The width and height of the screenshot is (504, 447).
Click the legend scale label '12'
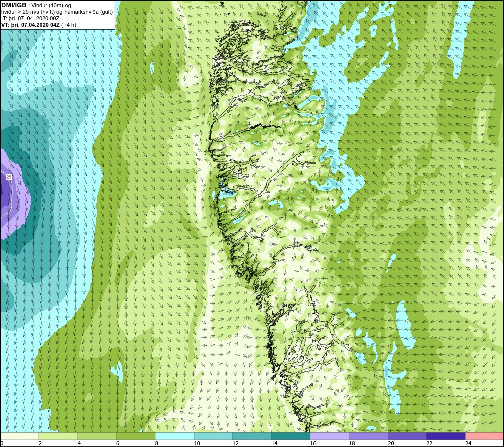click(235, 443)
